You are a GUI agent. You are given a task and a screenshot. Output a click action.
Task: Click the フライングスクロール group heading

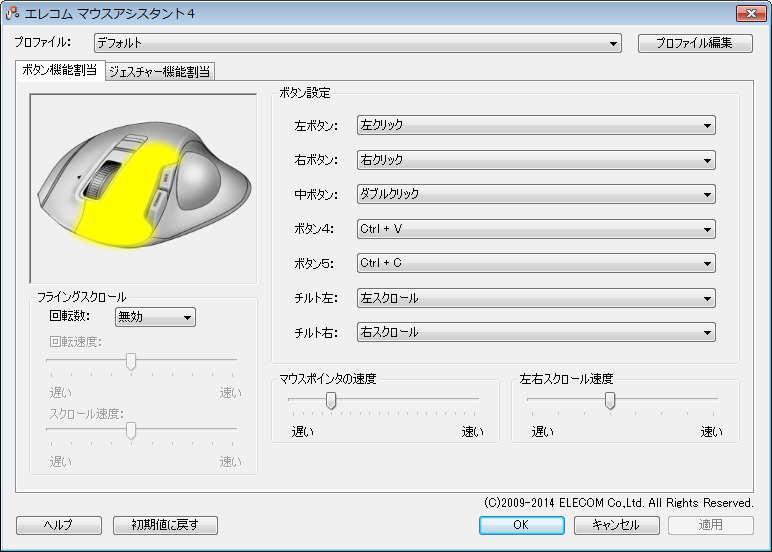pos(82,297)
